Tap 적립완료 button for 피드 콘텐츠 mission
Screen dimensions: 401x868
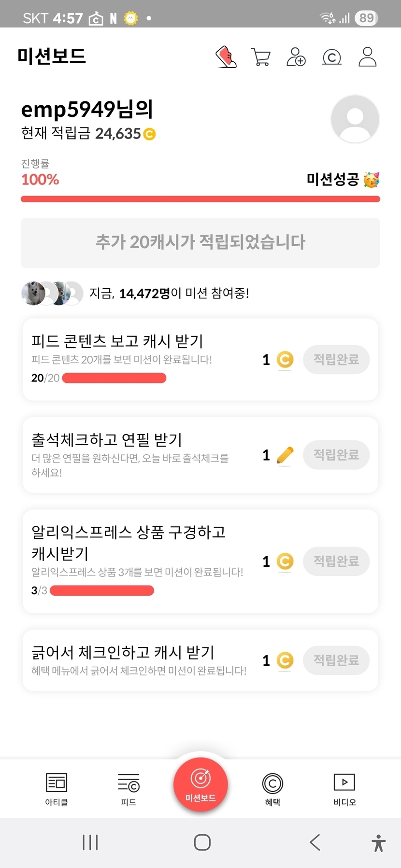336,360
